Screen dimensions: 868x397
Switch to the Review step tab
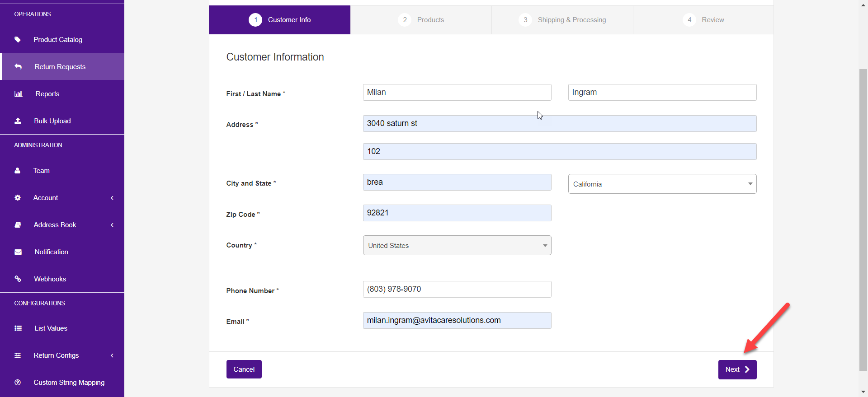(703, 20)
